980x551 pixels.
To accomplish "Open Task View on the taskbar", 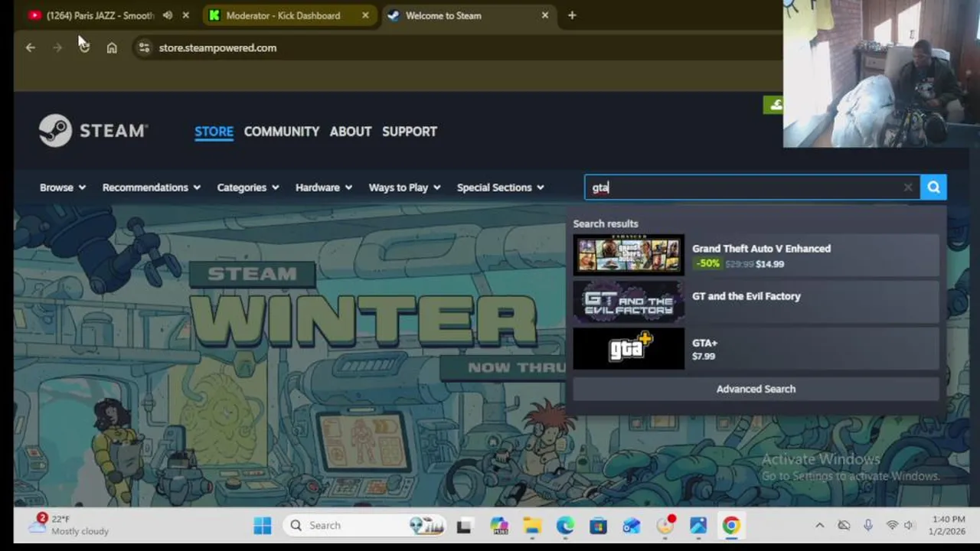I will pos(464,526).
